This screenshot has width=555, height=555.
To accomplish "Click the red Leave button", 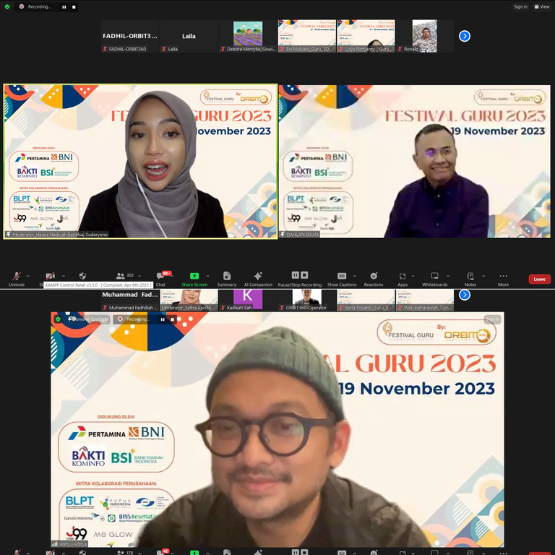I will (x=539, y=279).
